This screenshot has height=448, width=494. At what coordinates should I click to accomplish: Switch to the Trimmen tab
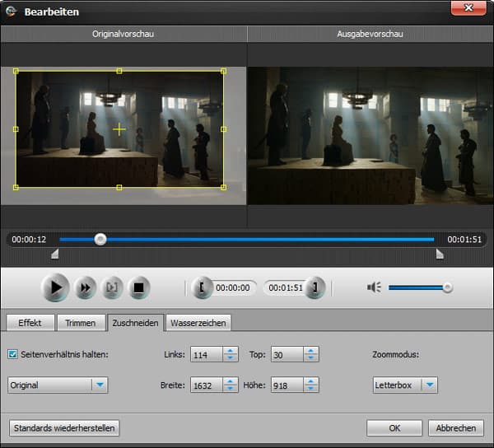click(x=81, y=323)
